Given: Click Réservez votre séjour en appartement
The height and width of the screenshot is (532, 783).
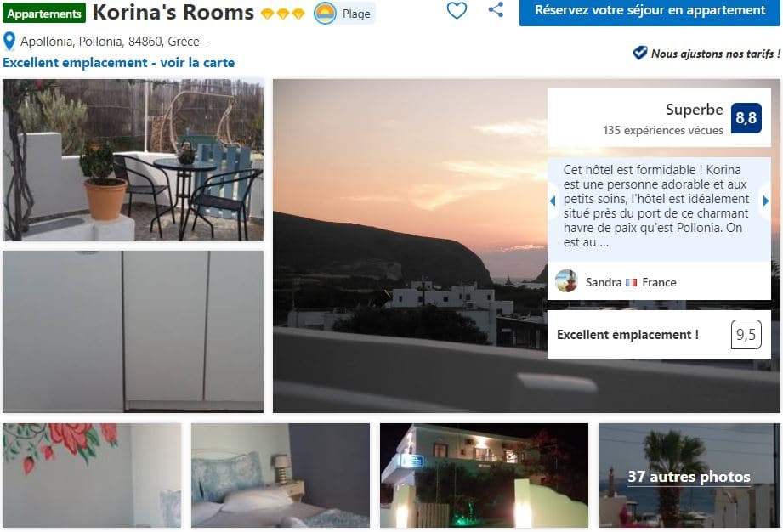Looking at the screenshot, I should pos(650,10).
